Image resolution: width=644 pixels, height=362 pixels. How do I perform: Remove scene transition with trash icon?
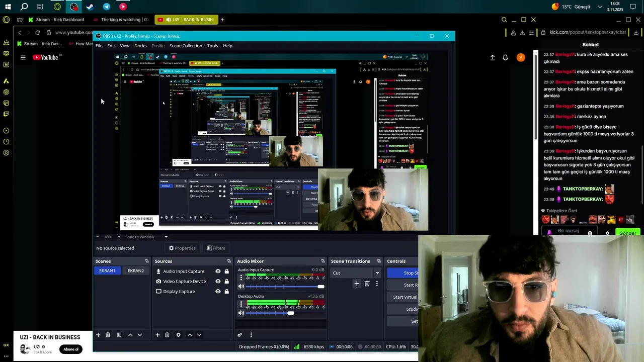coord(367,284)
